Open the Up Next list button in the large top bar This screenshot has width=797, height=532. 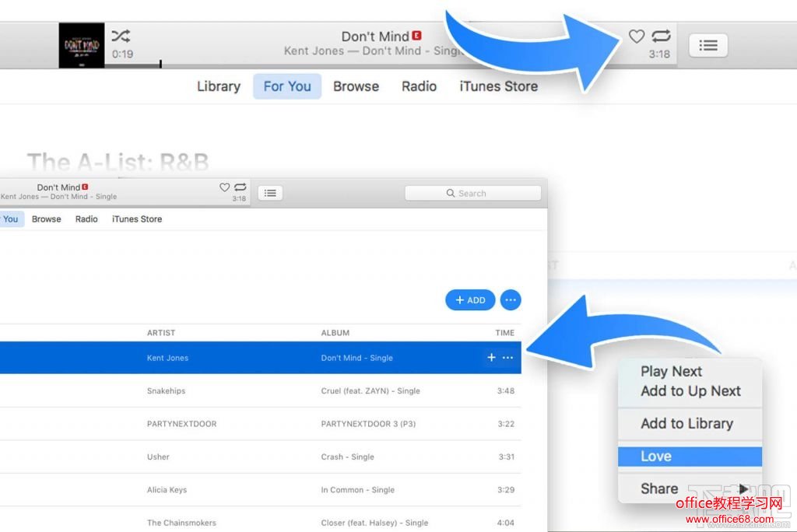pyautogui.click(x=708, y=46)
